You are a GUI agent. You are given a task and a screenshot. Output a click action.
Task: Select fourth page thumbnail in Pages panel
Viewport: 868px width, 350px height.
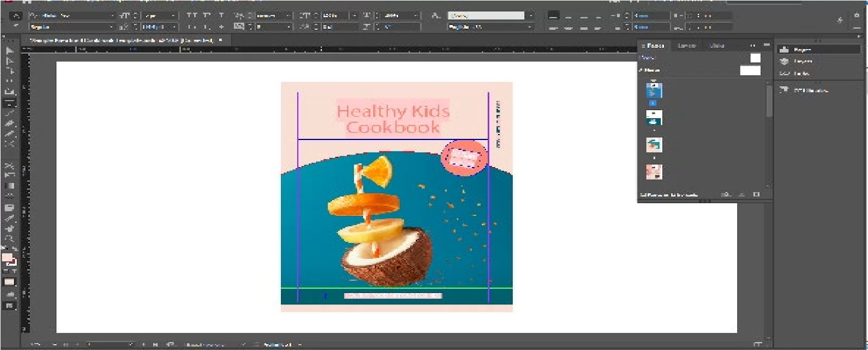point(654,172)
